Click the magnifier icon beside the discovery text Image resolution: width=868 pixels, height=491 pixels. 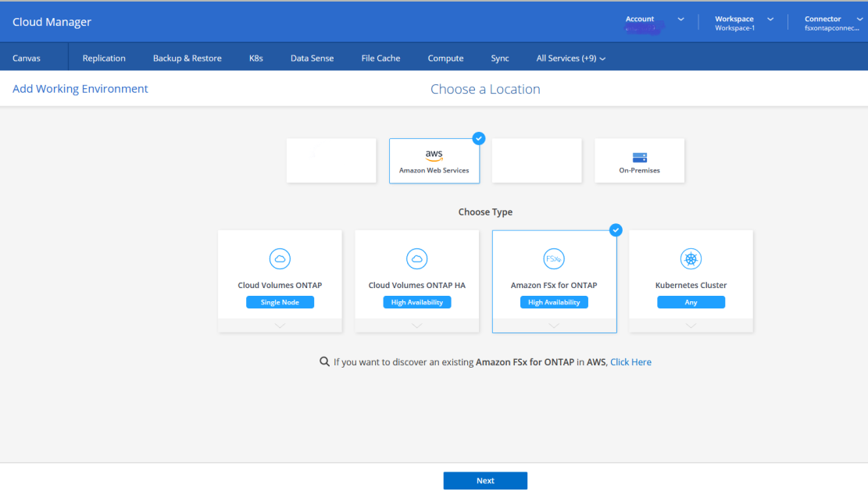tap(324, 361)
